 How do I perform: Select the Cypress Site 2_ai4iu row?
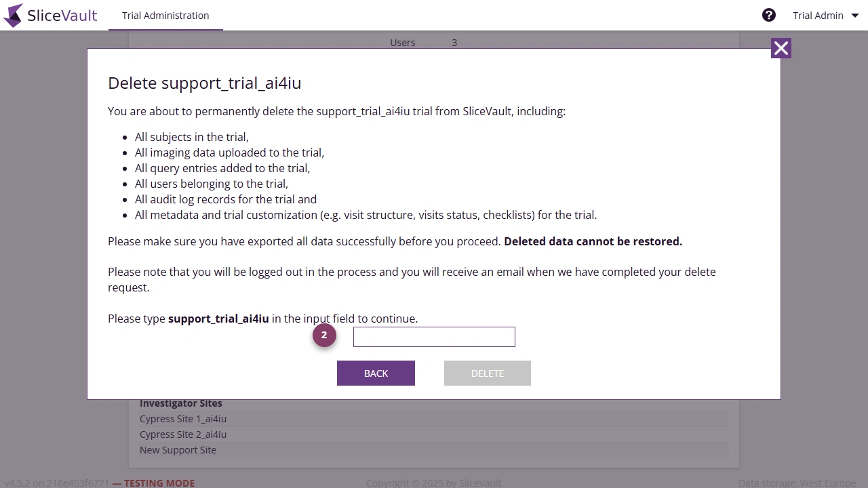[x=434, y=434]
